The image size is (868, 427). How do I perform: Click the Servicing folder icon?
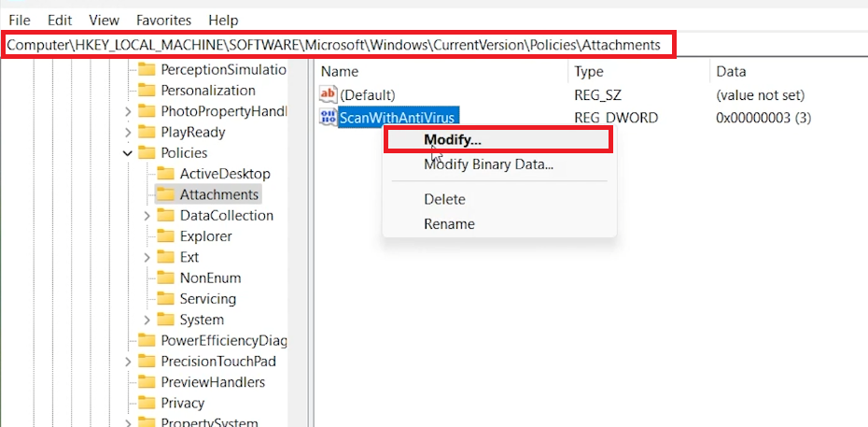point(165,299)
